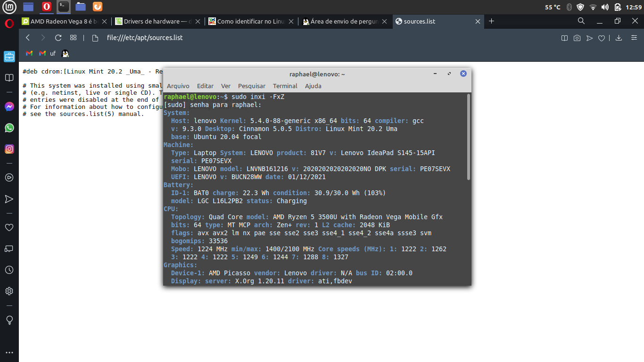
Task: Open the Opera main menu logo
Action: pos(9,24)
